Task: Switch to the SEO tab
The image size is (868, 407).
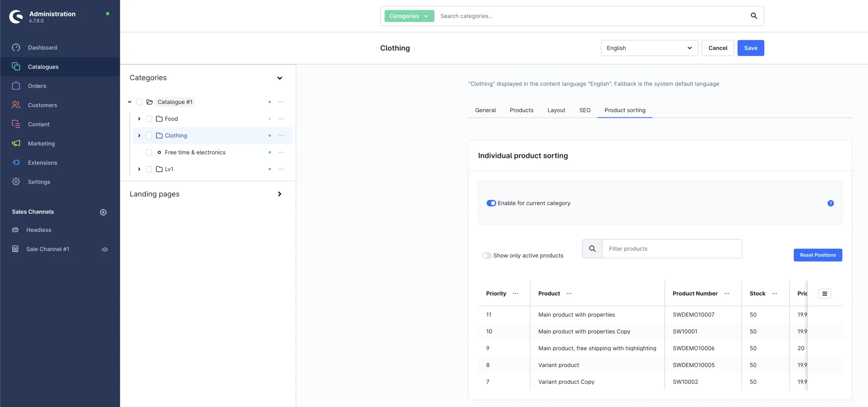Action: click(x=584, y=110)
